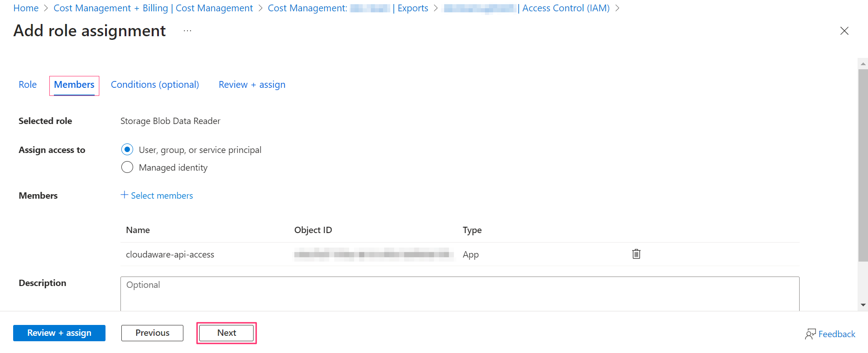Image resolution: width=868 pixels, height=353 pixels.
Task: Click the Previous button
Action: [152, 333]
